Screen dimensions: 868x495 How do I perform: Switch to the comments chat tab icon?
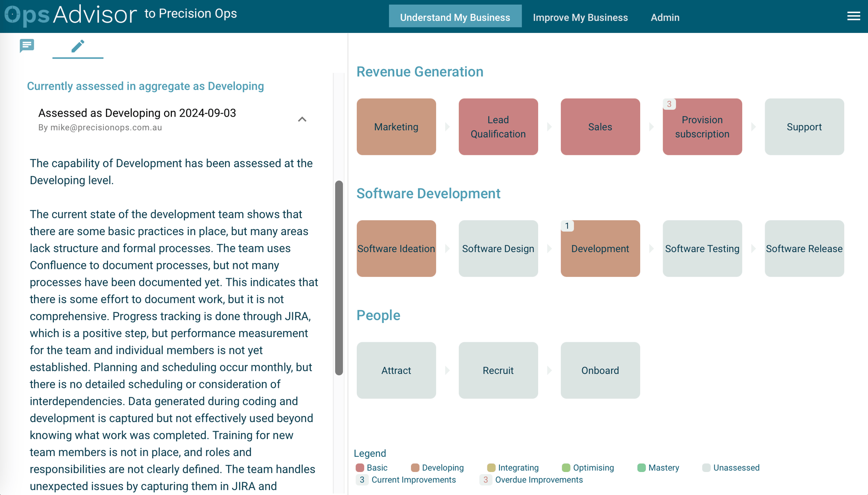point(27,46)
